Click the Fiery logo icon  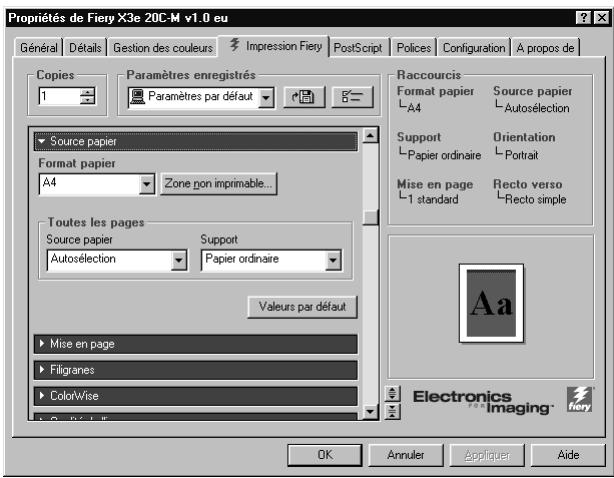click(580, 400)
